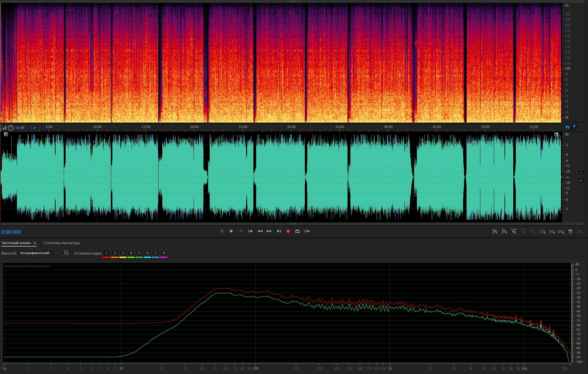Click the blue pin icon beside headphones

point(574,127)
